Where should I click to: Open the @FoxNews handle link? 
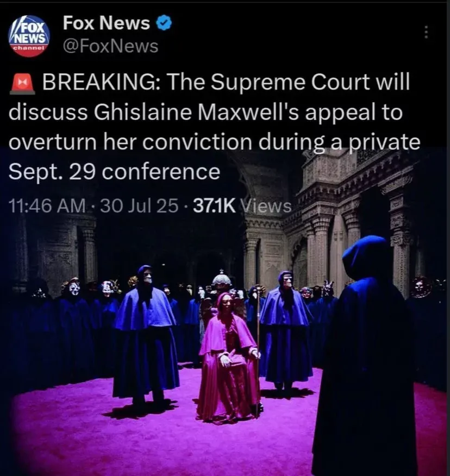[x=110, y=46]
